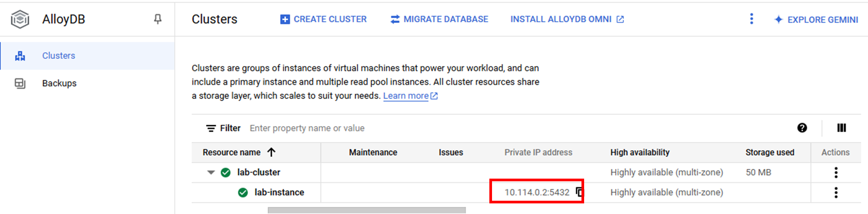868x214 pixels.
Task: Click the Filter list icon
Action: 211,128
